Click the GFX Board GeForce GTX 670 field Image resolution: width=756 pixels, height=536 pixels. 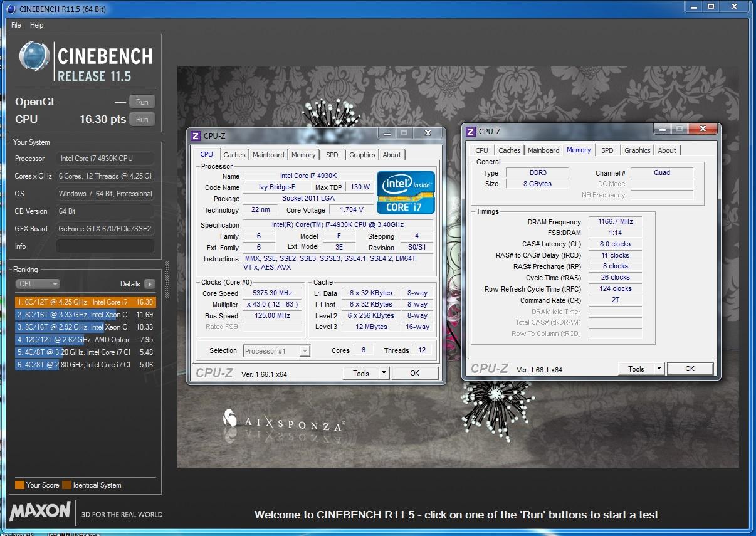point(105,229)
